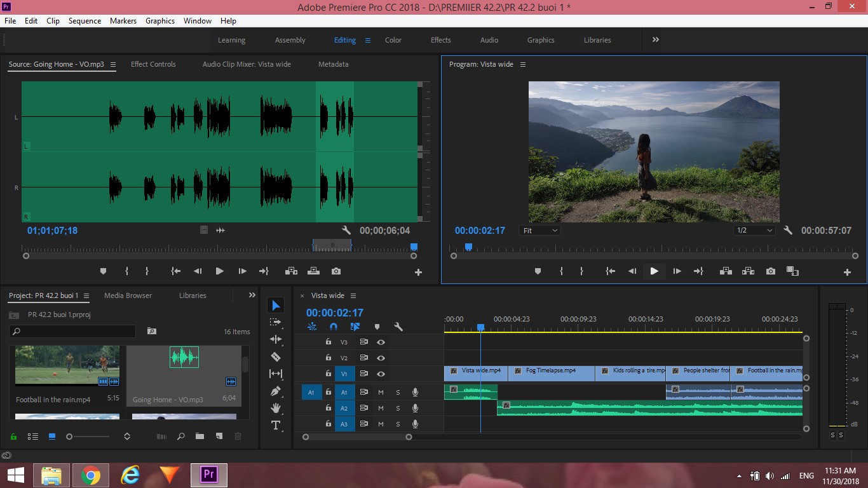Select the Type tool
The height and width of the screenshot is (488, 868).
275,425
